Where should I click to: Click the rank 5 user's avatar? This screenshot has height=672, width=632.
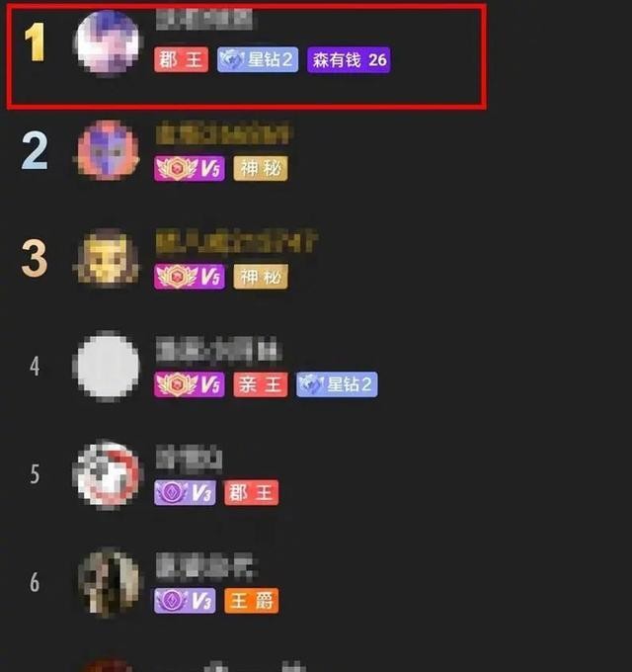tap(107, 474)
